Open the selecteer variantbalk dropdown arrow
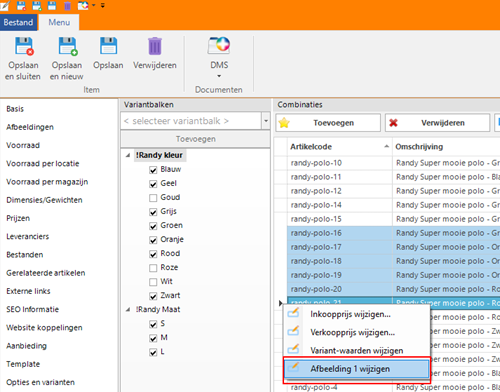 266,121
